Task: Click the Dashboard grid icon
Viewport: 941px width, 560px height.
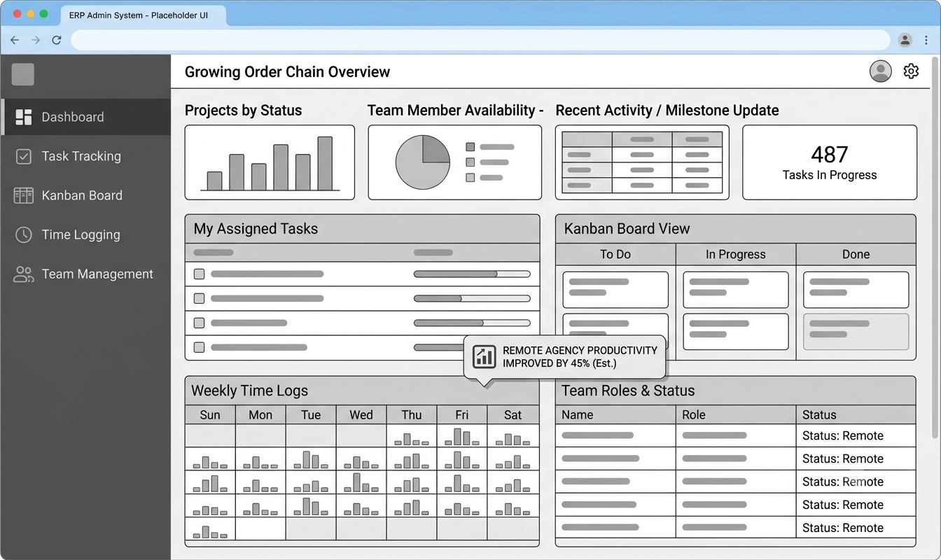Action: click(24, 117)
